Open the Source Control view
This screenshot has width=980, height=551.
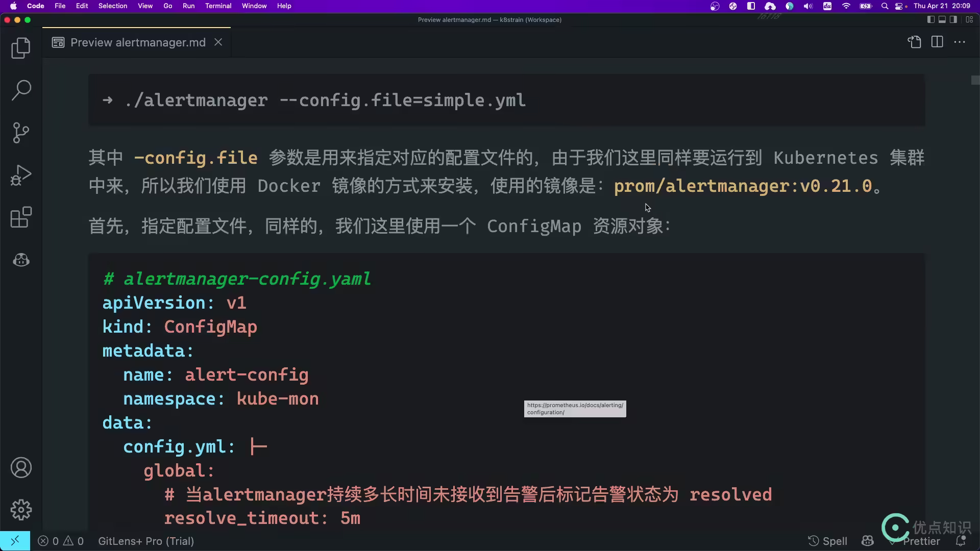[21, 133]
